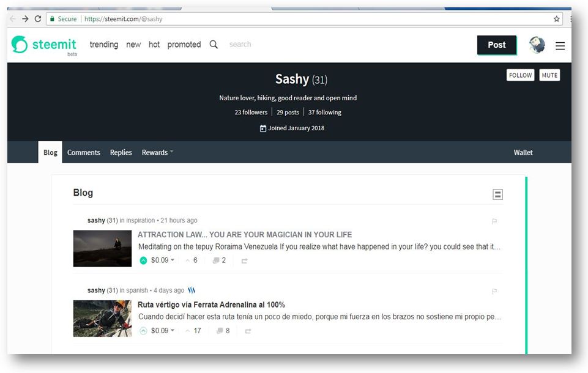Expand $0.09 payout of ATTRACTION LAW post
The height and width of the screenshot is (373, 588).
point(163,260)
